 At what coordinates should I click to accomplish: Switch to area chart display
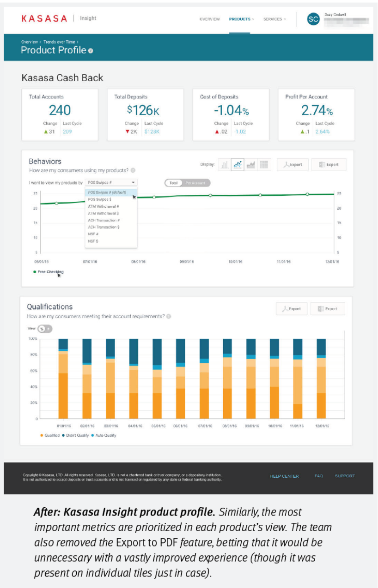(x=251, y=165)
